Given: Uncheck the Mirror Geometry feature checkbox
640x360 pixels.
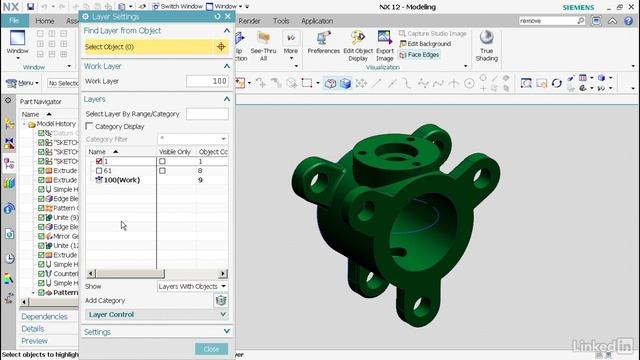Looking at the screenshot, I should point(41,236).
